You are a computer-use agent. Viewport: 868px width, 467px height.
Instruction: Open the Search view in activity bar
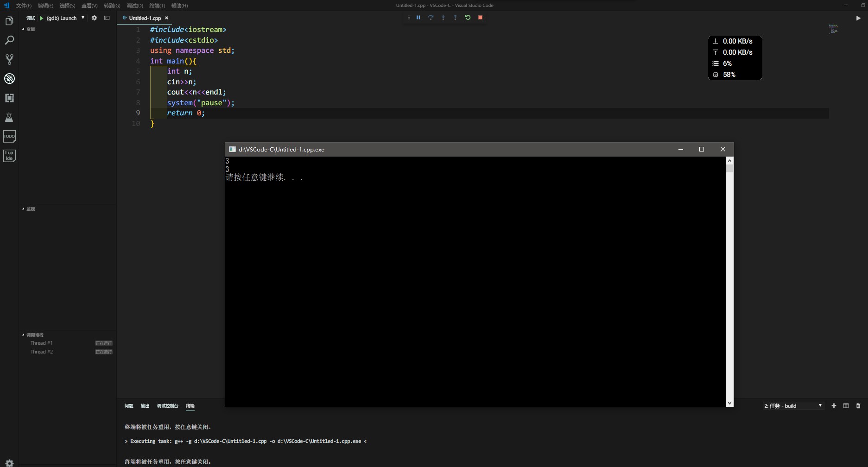(9, 40)
